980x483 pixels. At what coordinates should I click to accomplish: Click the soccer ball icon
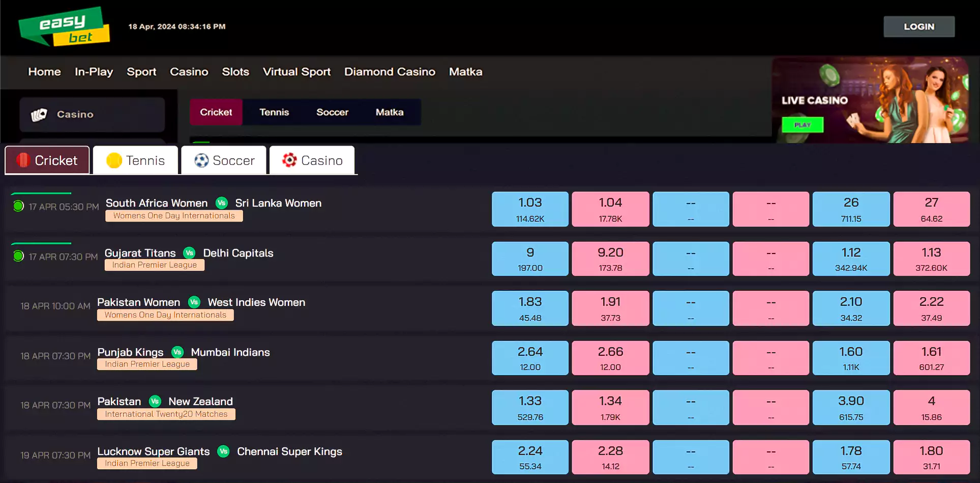[201, 160]
